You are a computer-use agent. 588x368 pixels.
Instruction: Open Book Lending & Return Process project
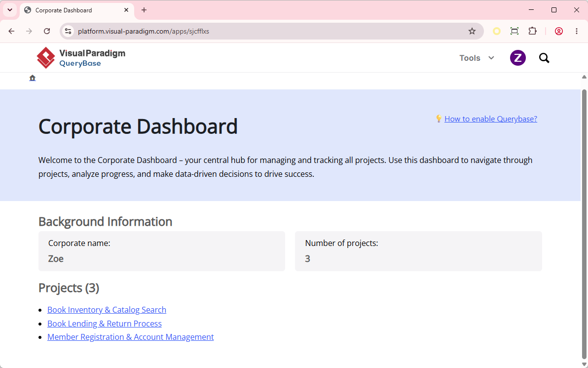click(x=105, y=324)
